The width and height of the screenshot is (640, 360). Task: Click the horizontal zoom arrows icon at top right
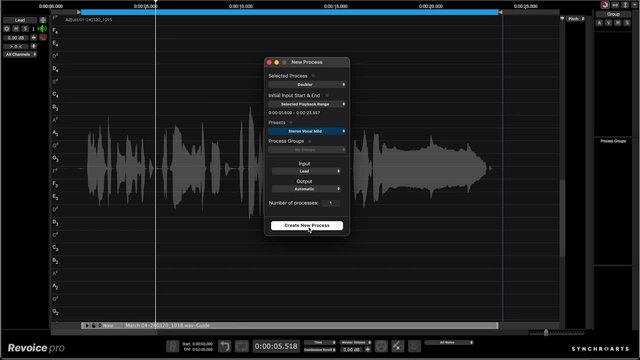click(x=615, y=5)
